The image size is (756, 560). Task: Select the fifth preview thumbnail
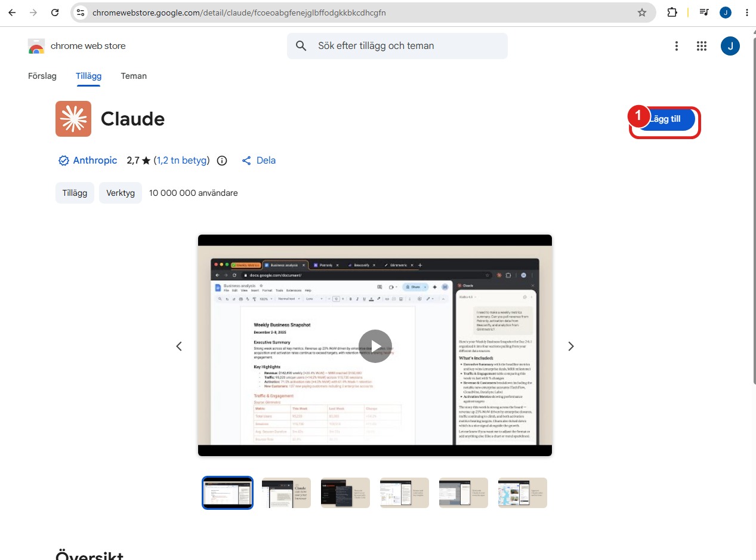pyautogui.click(x=464, y=493)
